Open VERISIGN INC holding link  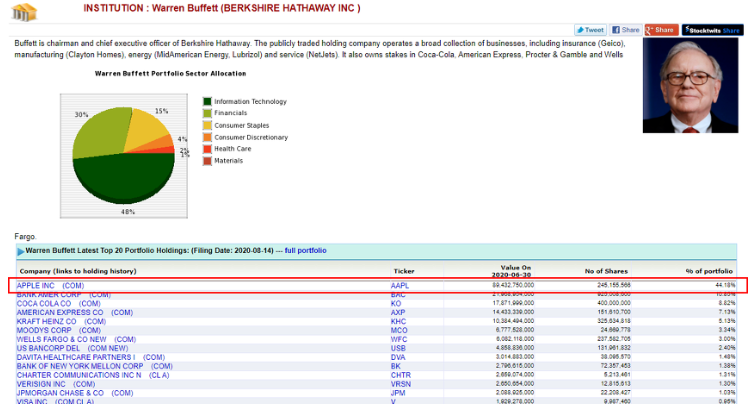click(x=56, y=384)
